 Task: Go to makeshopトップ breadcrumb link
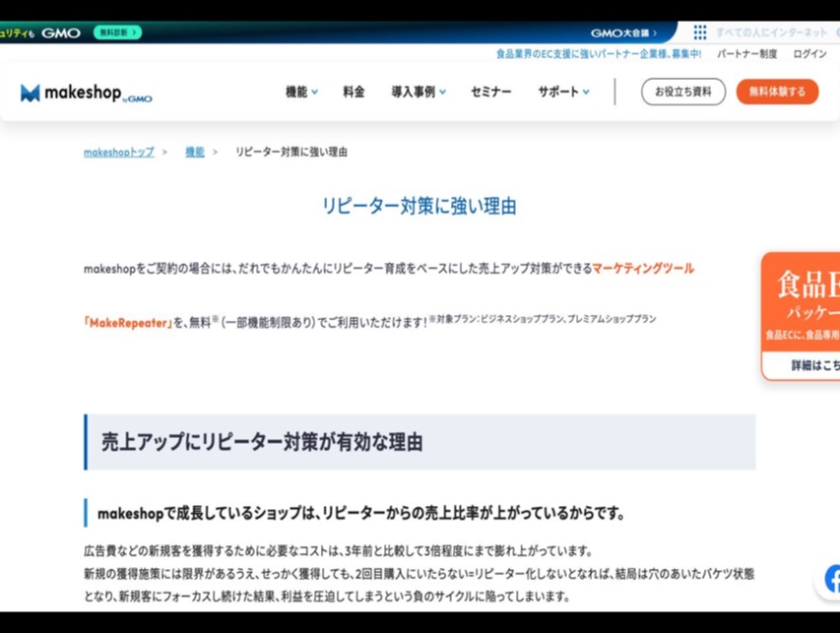pyautogui.click(x=119, y=152)
